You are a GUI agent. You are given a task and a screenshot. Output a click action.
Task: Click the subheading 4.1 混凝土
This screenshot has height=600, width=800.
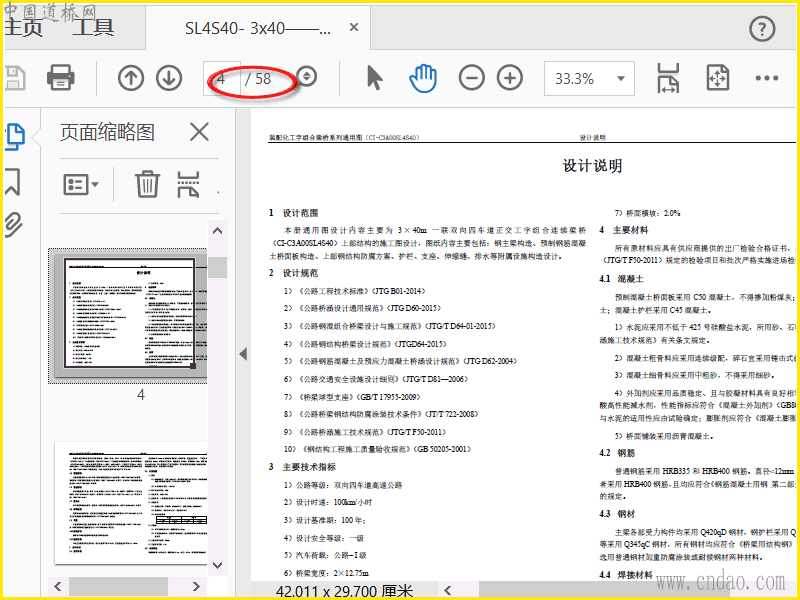(x=622, y=279)
